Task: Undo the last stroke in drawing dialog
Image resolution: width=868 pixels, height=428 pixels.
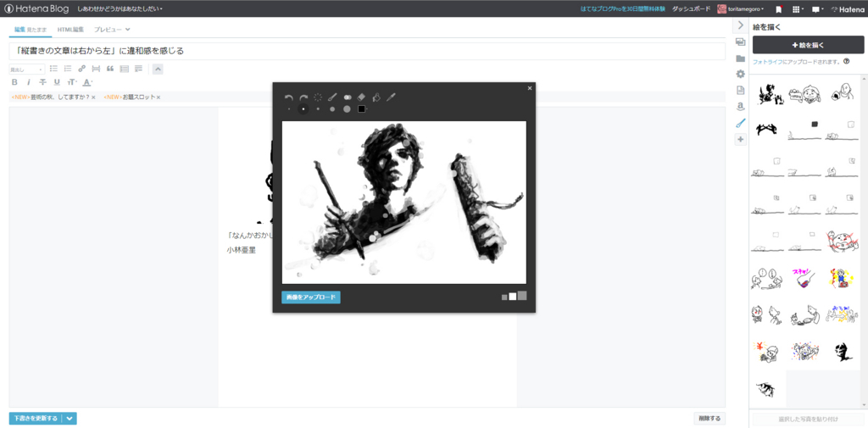Action: [288, 97]
